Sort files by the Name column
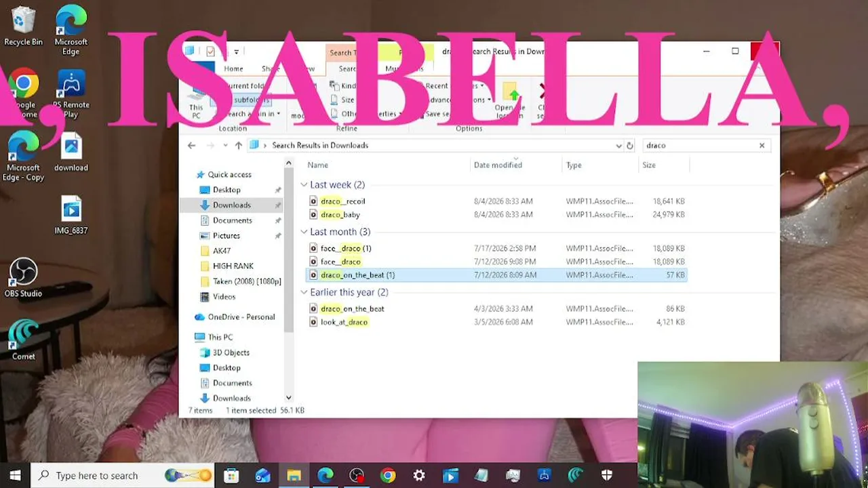This screenshot has width=868, height=488. [317, 165]
